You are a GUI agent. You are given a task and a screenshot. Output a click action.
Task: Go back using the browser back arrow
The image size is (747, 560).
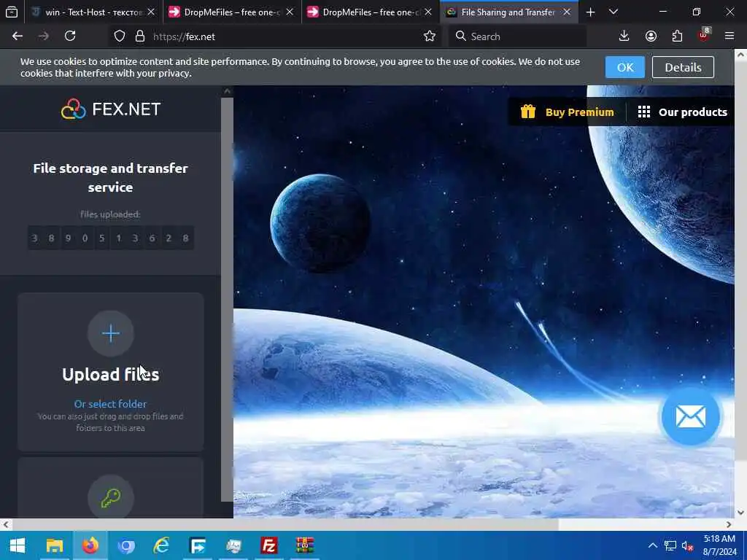click(18, 36)
